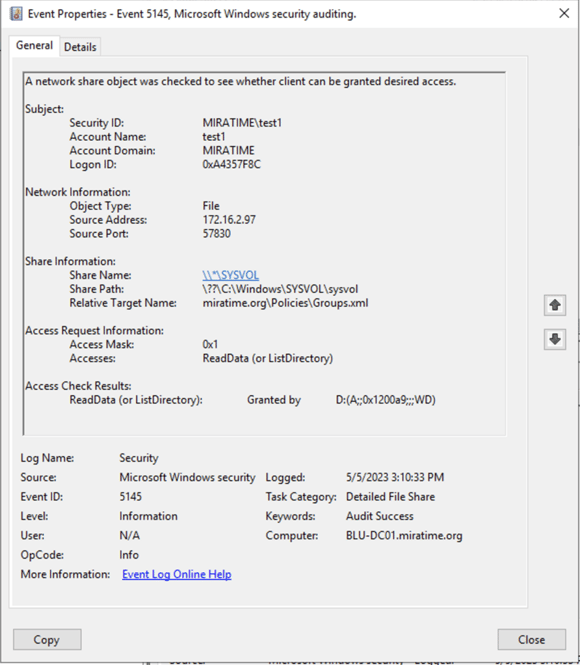Switch to the Details tab
Screen dimensions: 580x665
click(x=80, y=47)
